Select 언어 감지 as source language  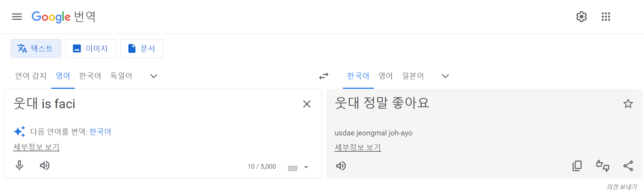click(31, 76)
